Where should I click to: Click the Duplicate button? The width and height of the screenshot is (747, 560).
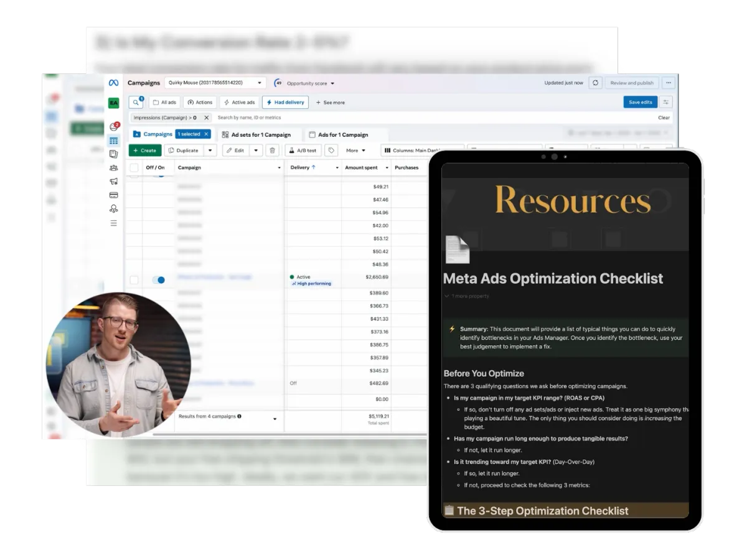point(184,150)
